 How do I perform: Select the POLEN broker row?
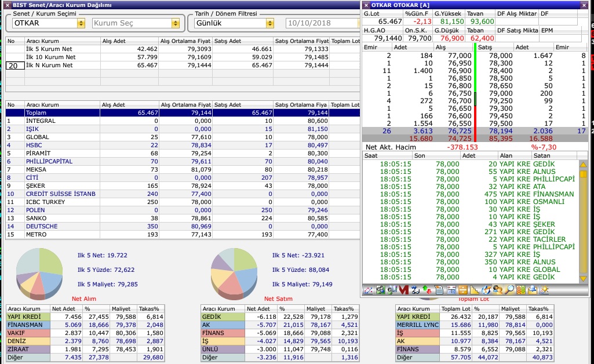coord(183,210)
